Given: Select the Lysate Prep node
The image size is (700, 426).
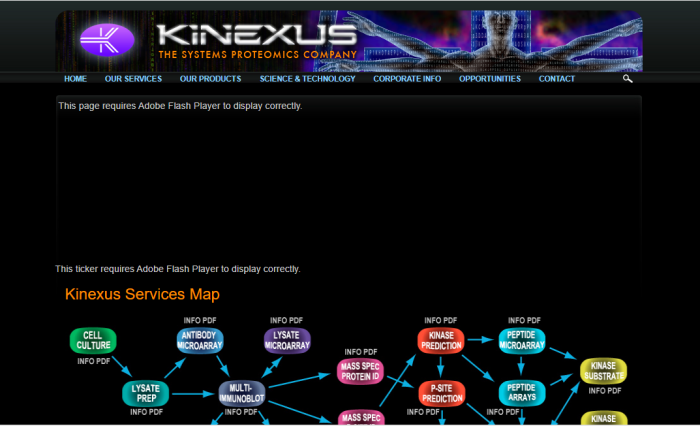Looking at the screenshot, I should [x=146, y=393].
